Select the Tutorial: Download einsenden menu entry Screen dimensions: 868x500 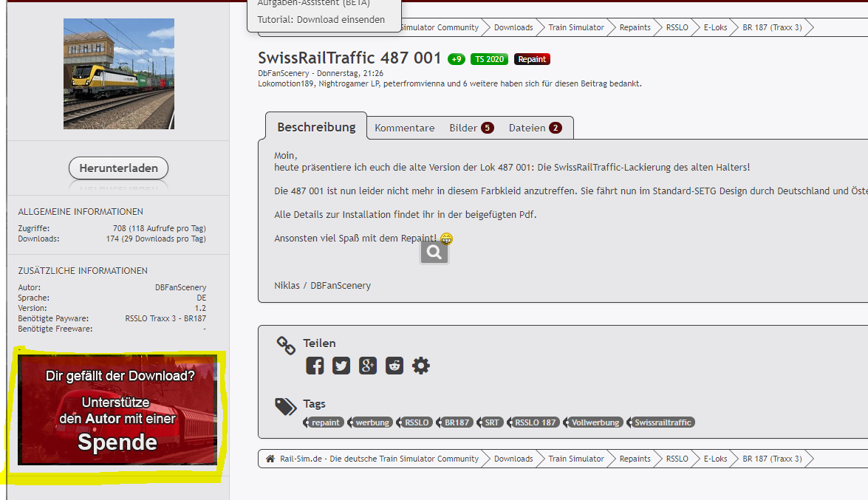(321, 19)
